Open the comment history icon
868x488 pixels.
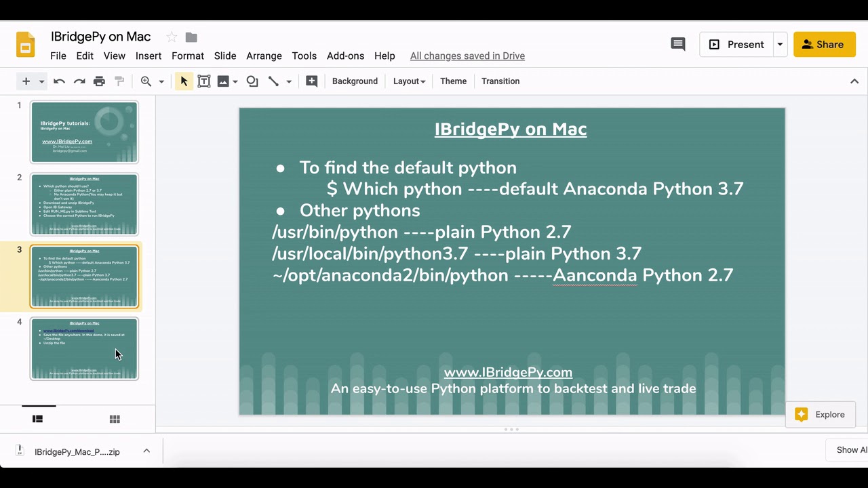click(x=677, y=45)
